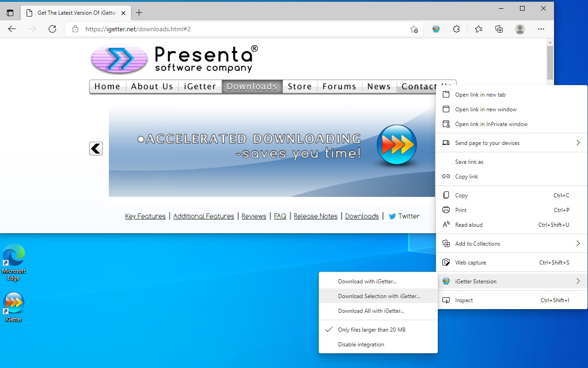588x368 pixels.
Task: Expand Send page to your devices submenu
Action: 511,143
